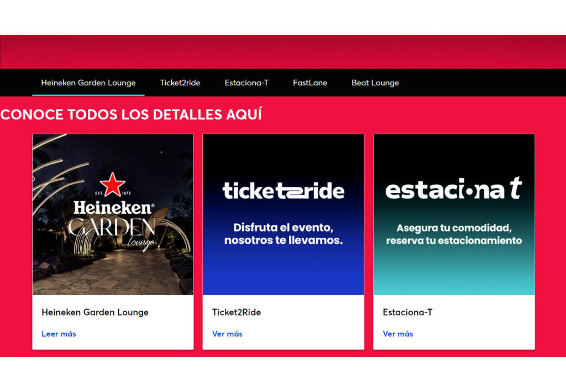Click the 'Conoce todos los detalles aquí' heading
The height and width of the screenshot is (392, 566).
pos(131,114)
